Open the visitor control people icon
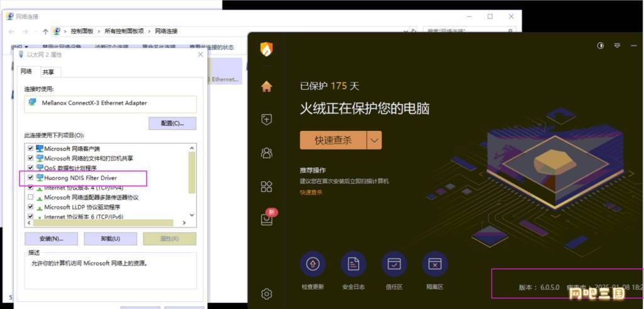This screenshot has height=309, width=644. point(267,153)
